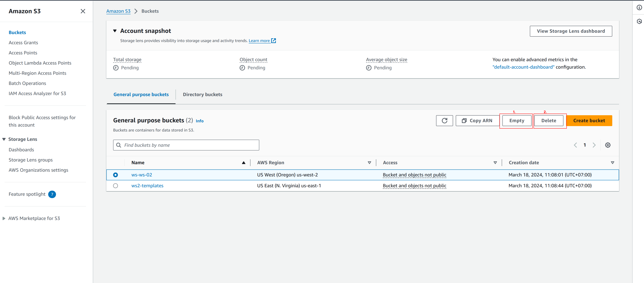Click the previous page arrow in pagination

click(575, 145)
